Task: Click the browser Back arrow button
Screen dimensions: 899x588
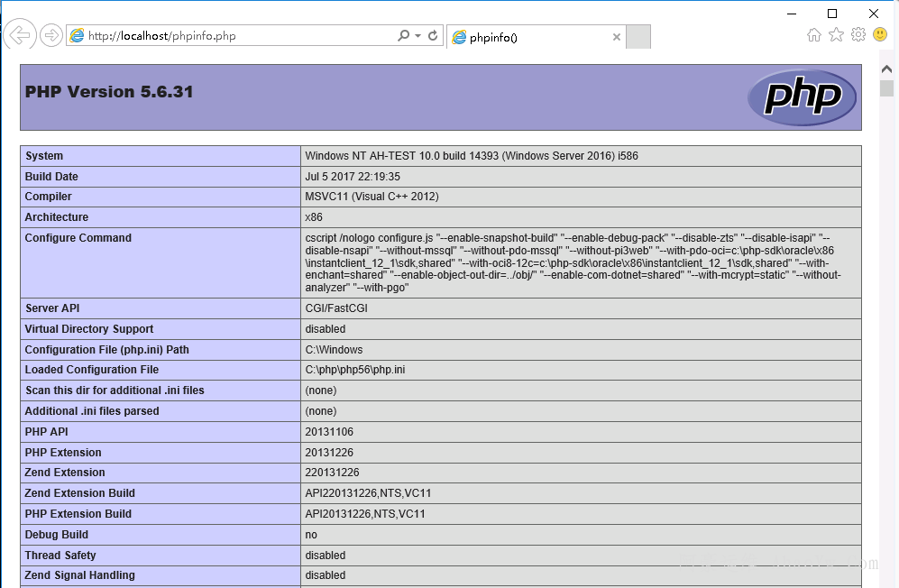Action: pyautogui.click(x=19, y=35)
